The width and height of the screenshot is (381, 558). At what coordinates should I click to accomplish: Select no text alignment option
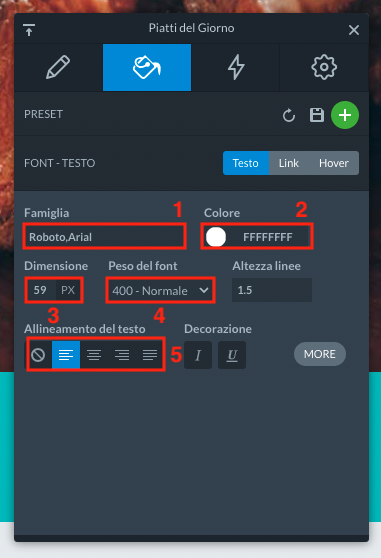38,355
